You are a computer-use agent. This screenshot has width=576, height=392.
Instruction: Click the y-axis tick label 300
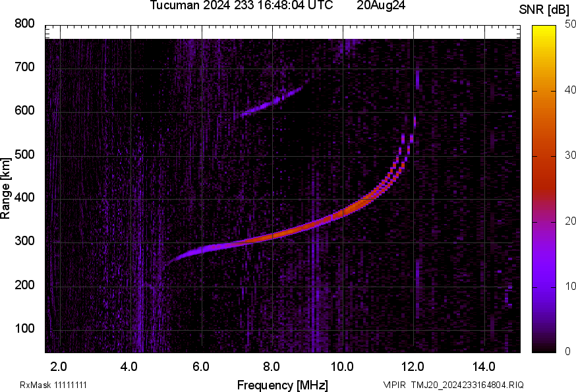[24, 241]
